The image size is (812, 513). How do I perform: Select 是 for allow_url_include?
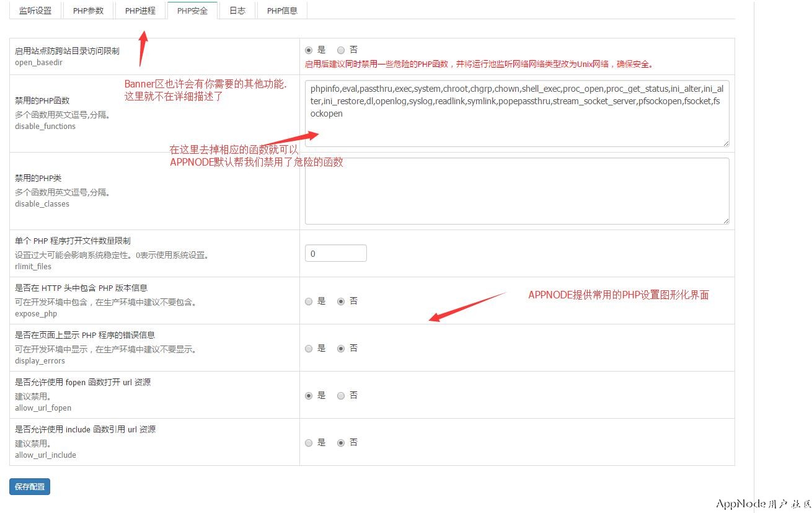click(x=309, y=443)
